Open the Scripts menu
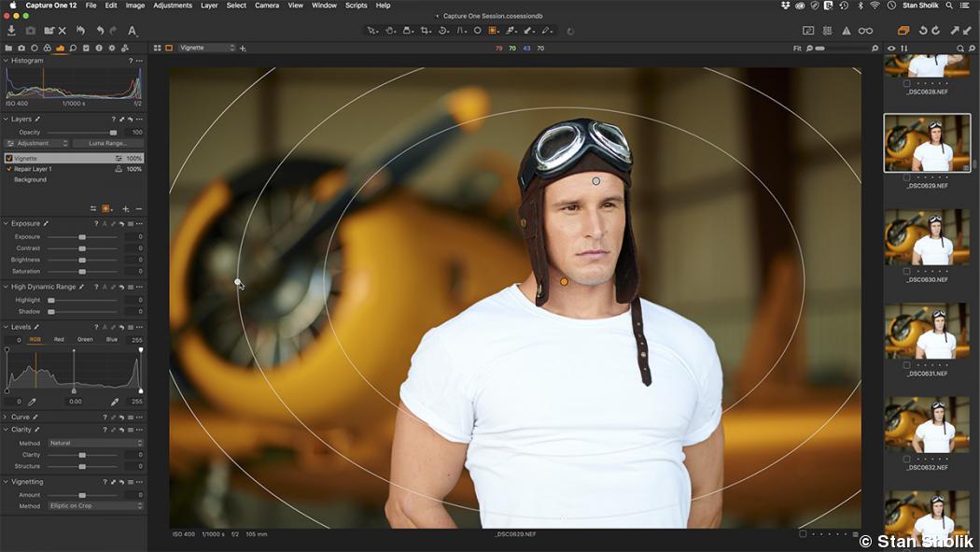 pyautogui.click(x=357, y=5)
